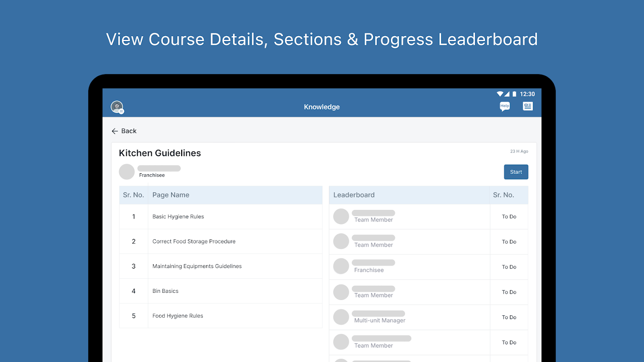
Task: Tap the profile avatar in top bar
Action: [x=117, y=107]
